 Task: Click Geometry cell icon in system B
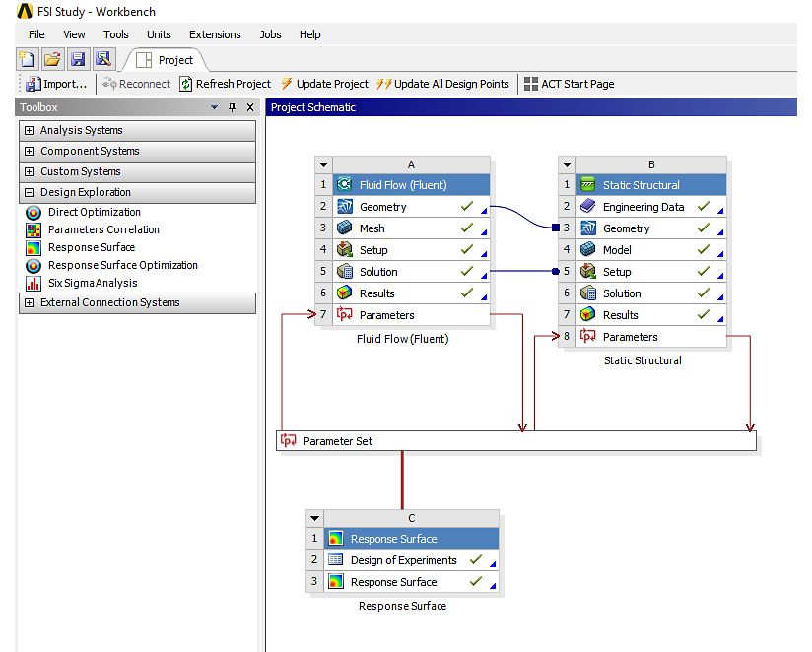click(x=587, y=228)
